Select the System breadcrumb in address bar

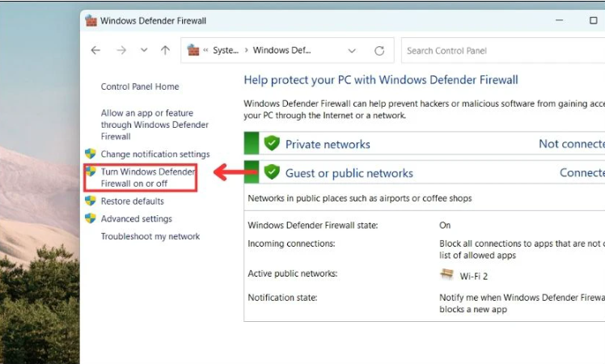[226, 50]
